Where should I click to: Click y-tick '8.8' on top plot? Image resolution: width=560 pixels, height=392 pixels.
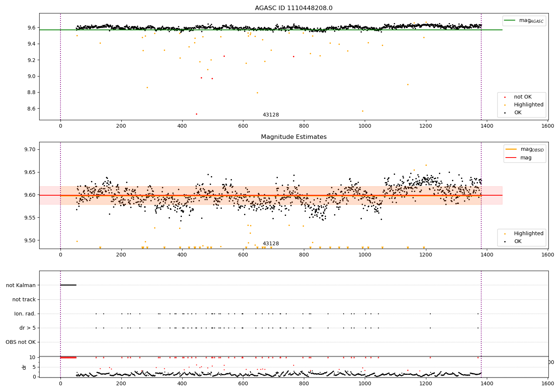31,93
